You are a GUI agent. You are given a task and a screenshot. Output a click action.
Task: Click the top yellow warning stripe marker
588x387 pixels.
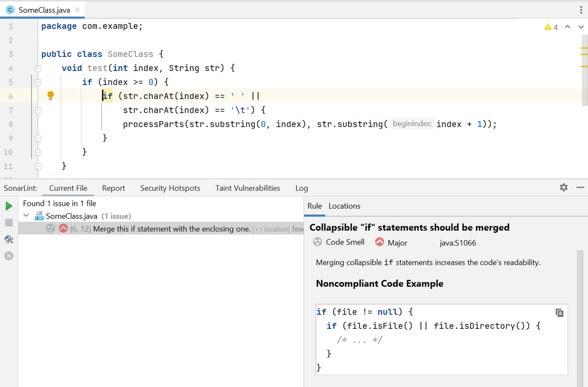pyautogui.click(x=584, y=48)
